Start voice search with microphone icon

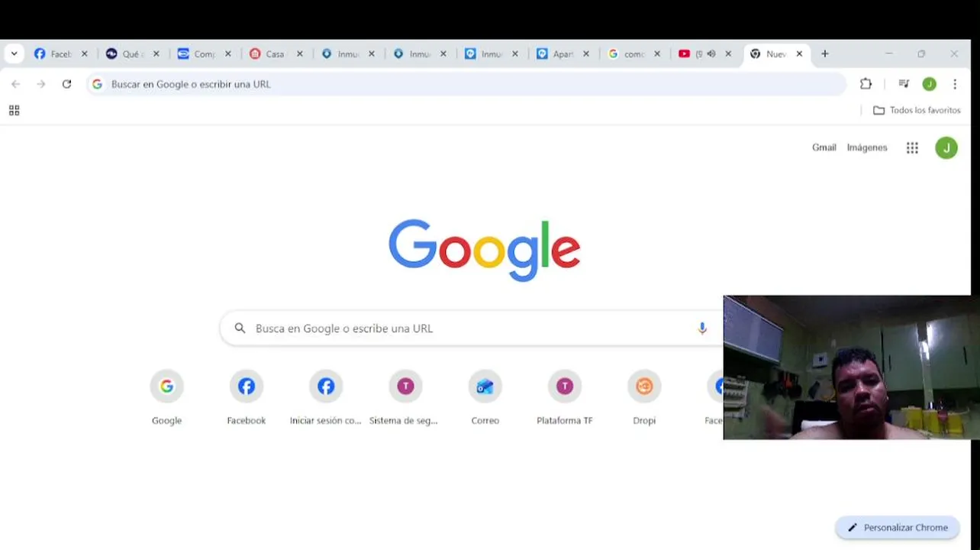coord(702,328)
